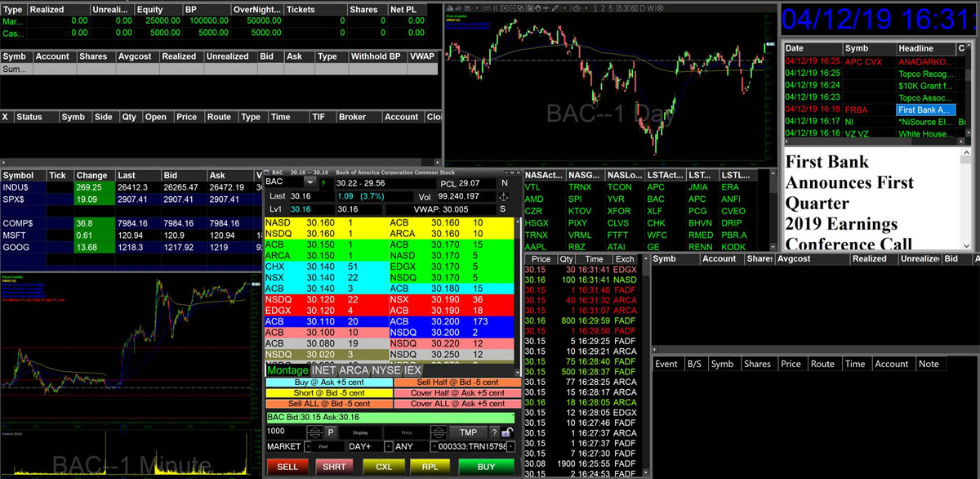Toggle the P button next to the share quantity
Image resolution: width=980 pixels, height=479 pixels.
tap(331, 432)
